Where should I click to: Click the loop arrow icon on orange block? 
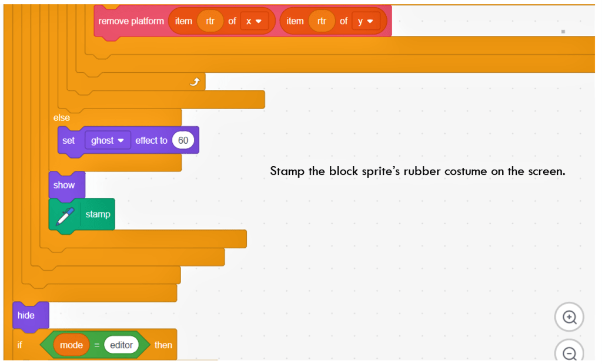click(x=195, y=82)
